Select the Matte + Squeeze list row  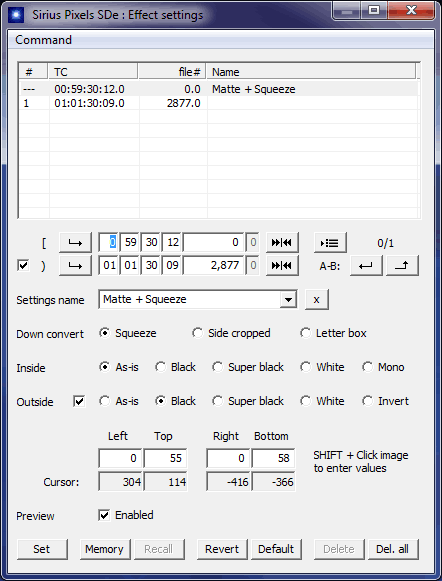coord(219,89)
